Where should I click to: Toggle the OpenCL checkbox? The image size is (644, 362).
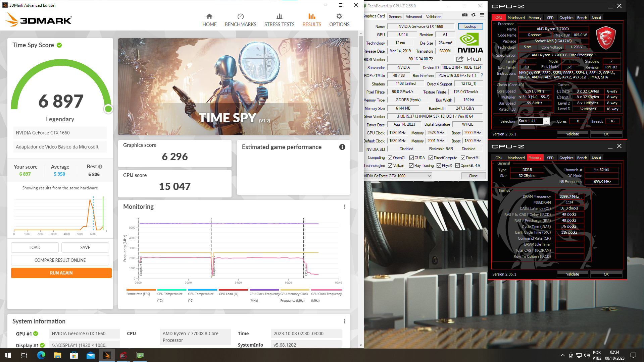(x=390, y=158)
